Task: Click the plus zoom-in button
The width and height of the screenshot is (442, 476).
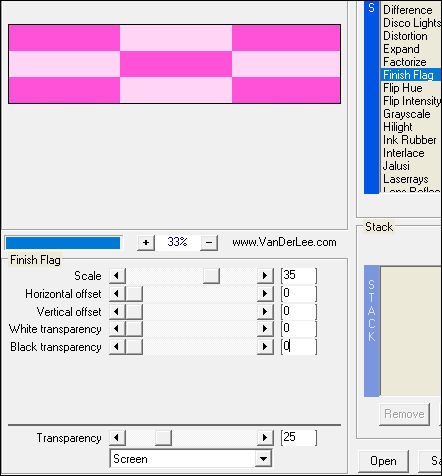Action: pos(146,242)
